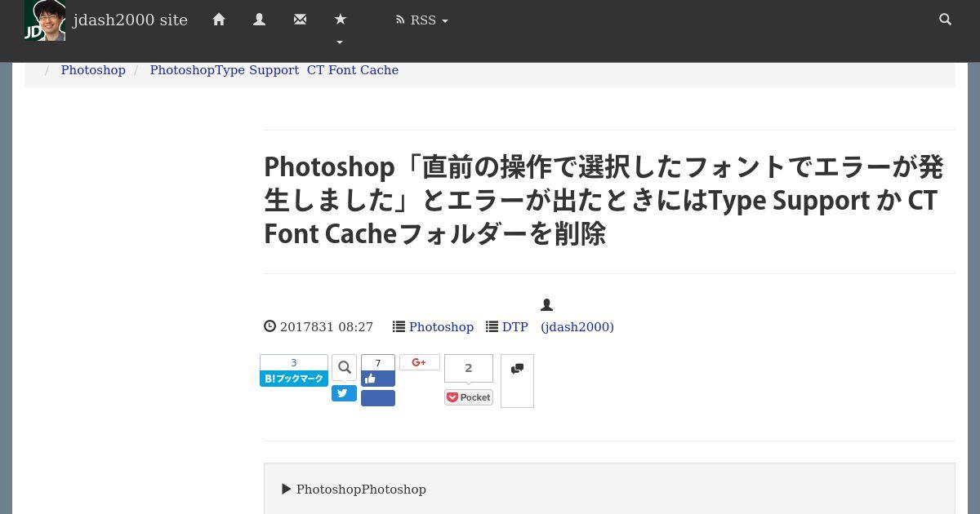
Task: Click the jdash2000 avatar logo
Action: (x=45, y=20)
